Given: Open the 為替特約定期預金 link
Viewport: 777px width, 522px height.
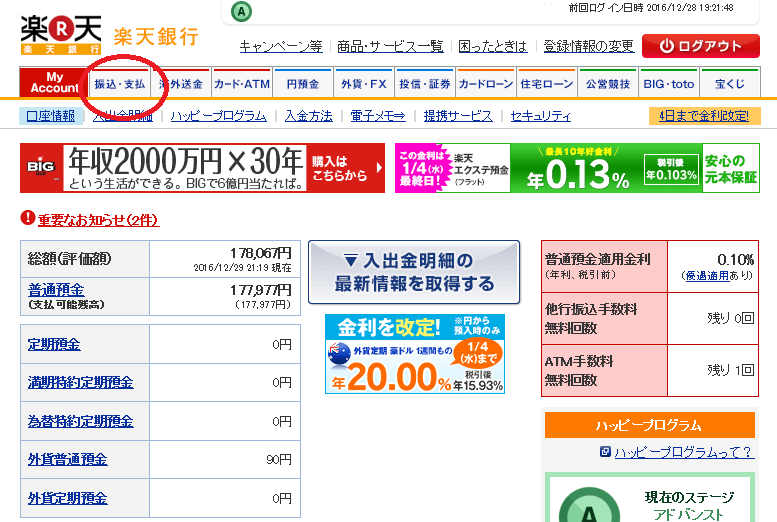Looking at the screenshot, I should [80, 421].
